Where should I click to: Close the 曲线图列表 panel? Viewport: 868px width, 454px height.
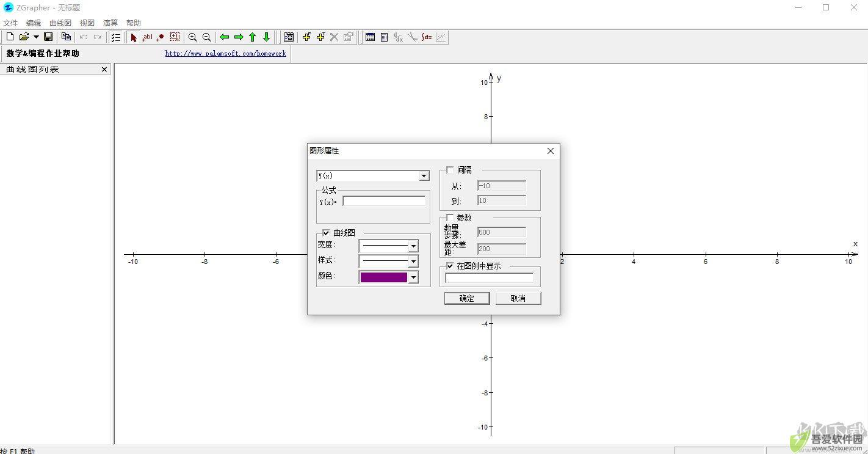pyautogui.click(x=104, y=70)
